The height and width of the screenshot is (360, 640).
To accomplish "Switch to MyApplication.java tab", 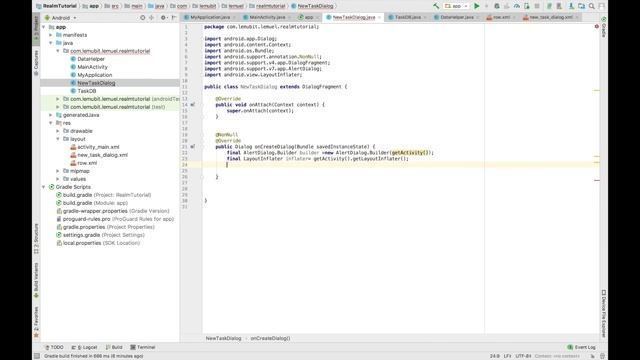I will 210,18.
